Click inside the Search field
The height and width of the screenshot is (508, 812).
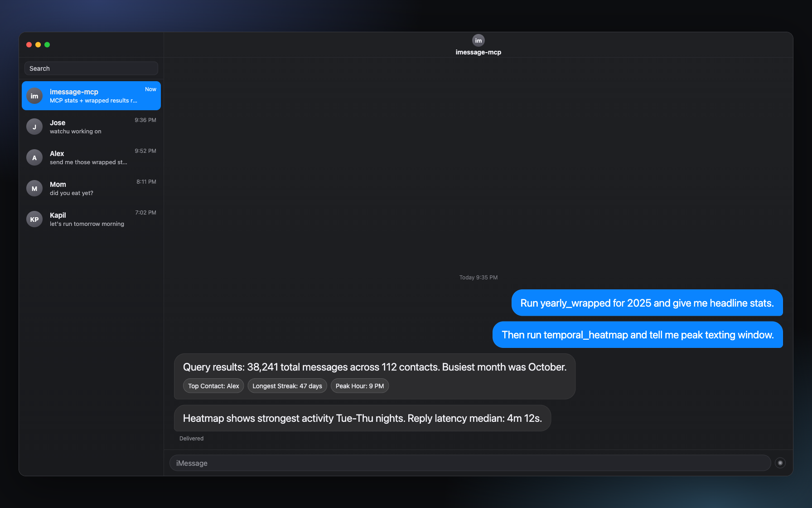[91, 68]
